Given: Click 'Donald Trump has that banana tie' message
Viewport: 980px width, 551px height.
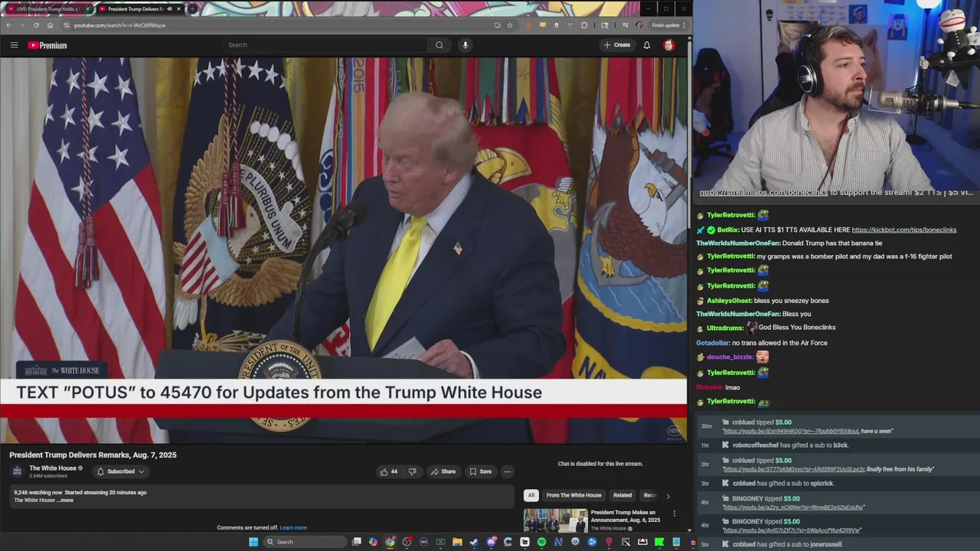Looking at the screenshot, I should [x=832, y=243].
